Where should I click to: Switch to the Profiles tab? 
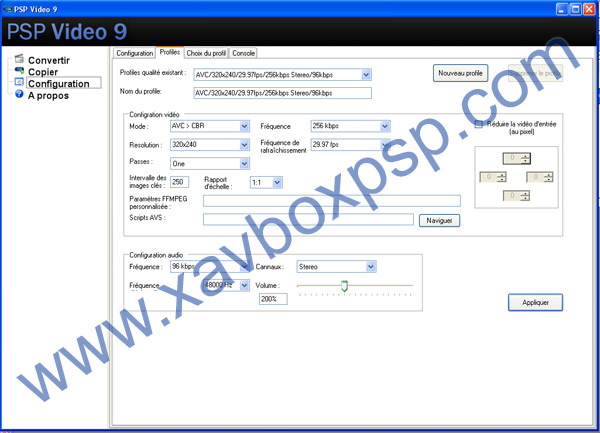tap(170, 52)
